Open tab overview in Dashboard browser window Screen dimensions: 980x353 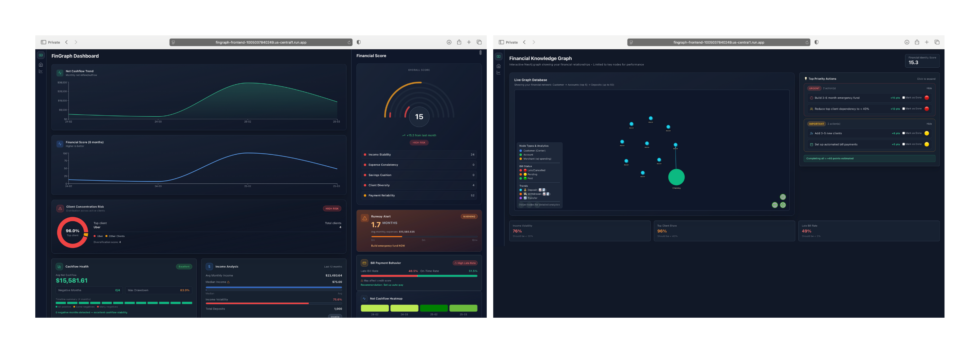(x=479, y=42)
